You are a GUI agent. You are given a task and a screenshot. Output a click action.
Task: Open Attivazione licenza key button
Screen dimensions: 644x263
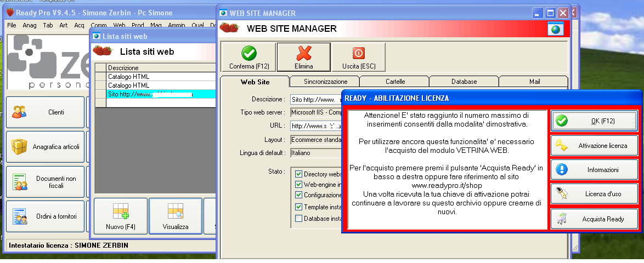point(594,146)
